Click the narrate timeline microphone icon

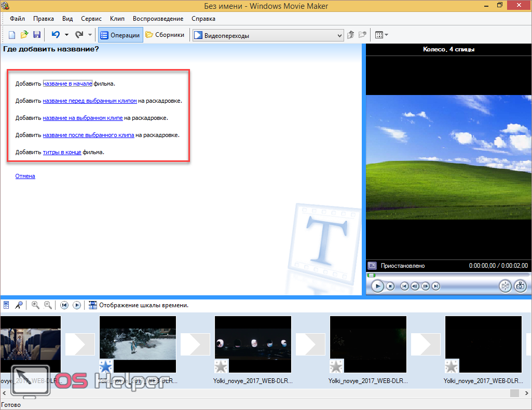pos(19,305)
